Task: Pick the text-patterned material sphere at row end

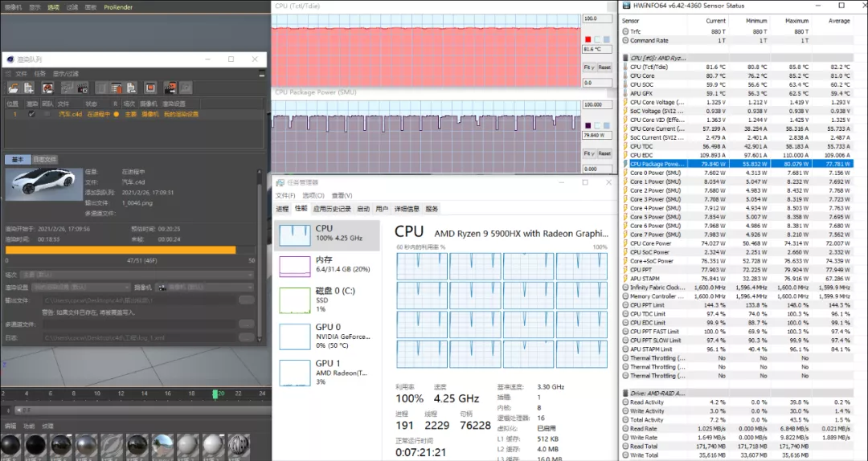Action: (240, 445)
